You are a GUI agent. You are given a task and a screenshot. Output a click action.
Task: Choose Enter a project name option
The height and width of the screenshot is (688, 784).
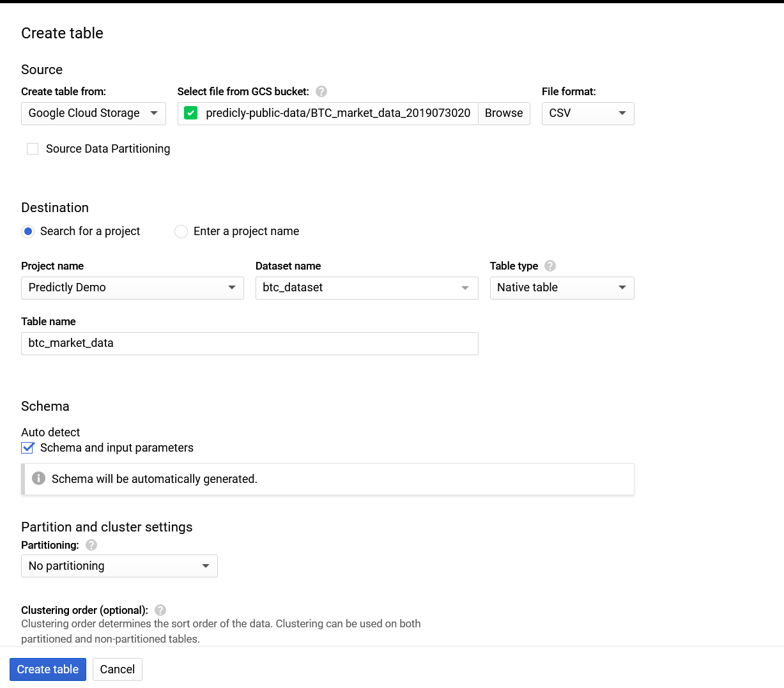pos(181,231)
